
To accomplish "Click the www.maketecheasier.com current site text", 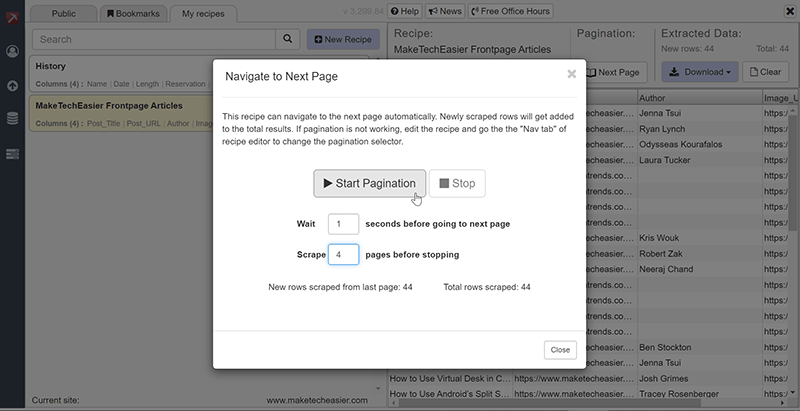I will (x=317, y=400).
